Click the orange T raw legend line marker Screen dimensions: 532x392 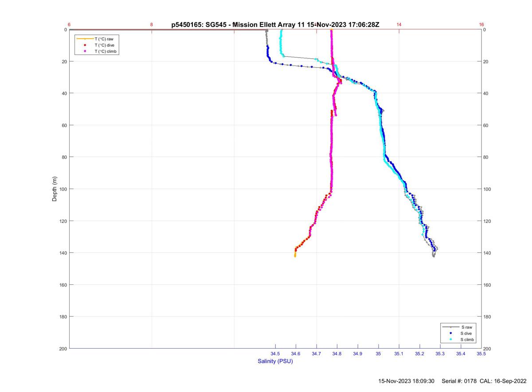pyautogui.click(x=85, y=39)
